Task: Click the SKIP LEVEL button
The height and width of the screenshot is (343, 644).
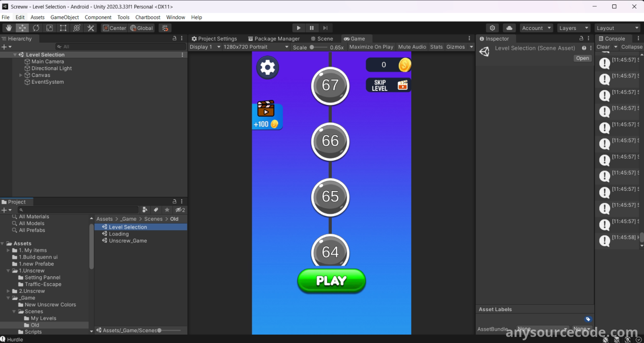Action: pos(388,85)
